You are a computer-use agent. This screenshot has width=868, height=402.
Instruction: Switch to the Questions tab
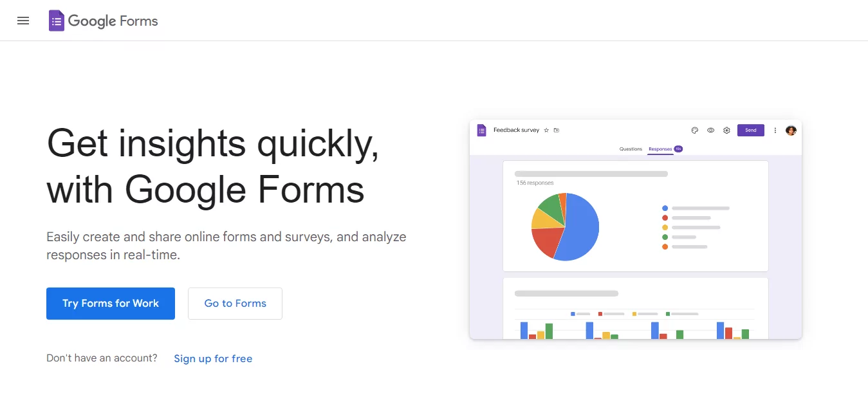[631, 149]
